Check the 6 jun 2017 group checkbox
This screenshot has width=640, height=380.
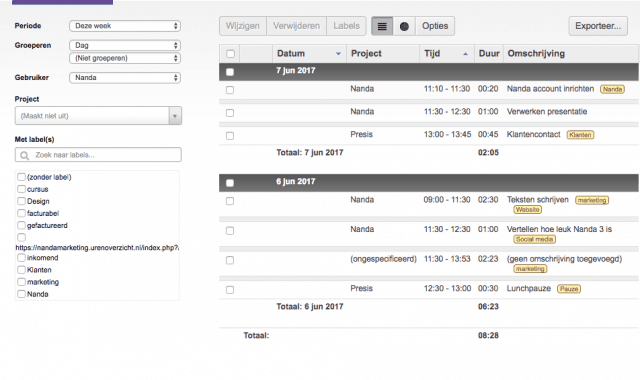tap(230, 183)
